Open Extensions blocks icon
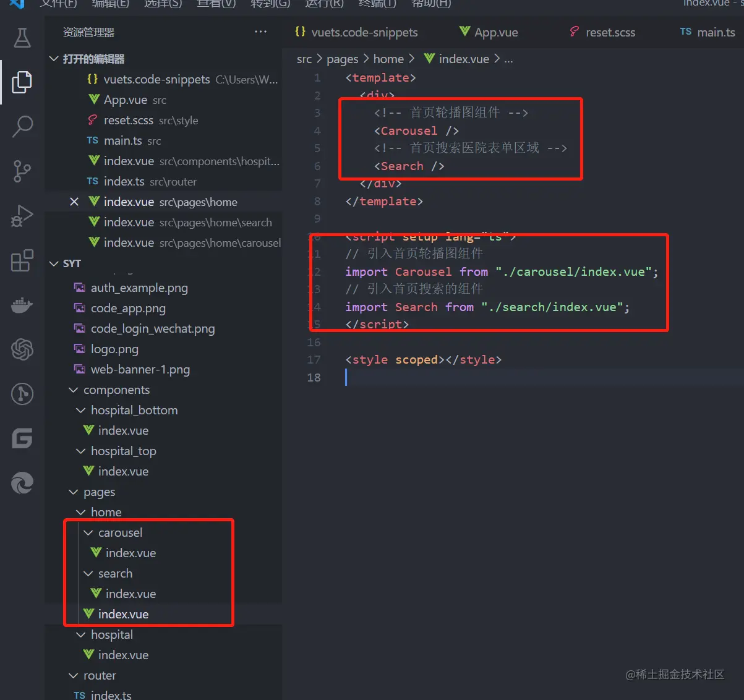 click(22, 260)
